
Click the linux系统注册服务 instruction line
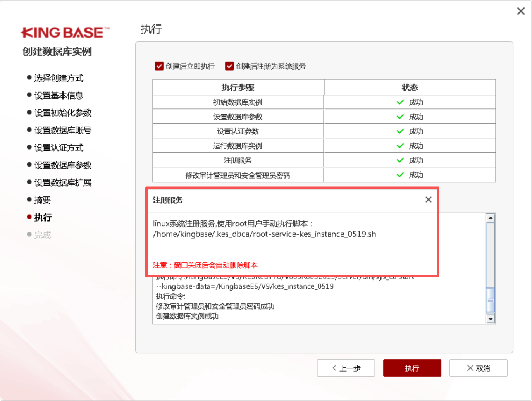point(232,224)
